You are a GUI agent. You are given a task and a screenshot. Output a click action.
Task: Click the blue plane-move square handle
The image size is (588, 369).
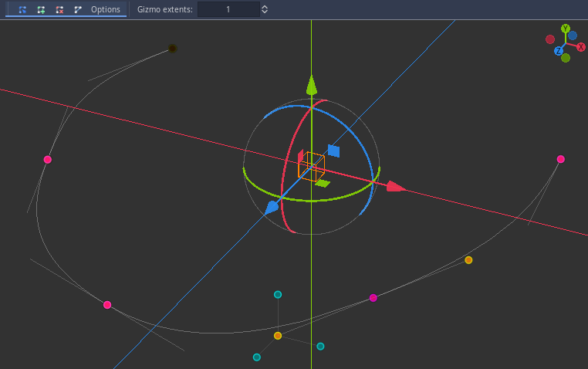[334, 151]
